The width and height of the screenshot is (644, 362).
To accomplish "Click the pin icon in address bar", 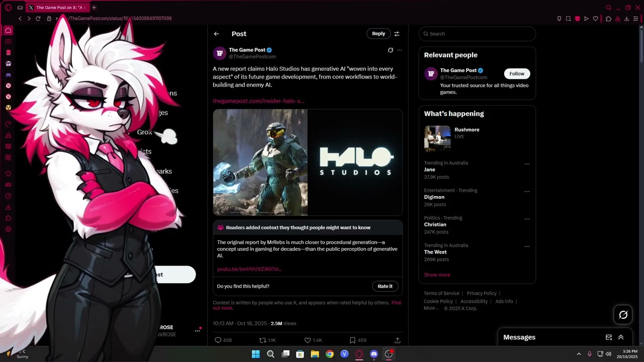I will [x=559, y=19].
